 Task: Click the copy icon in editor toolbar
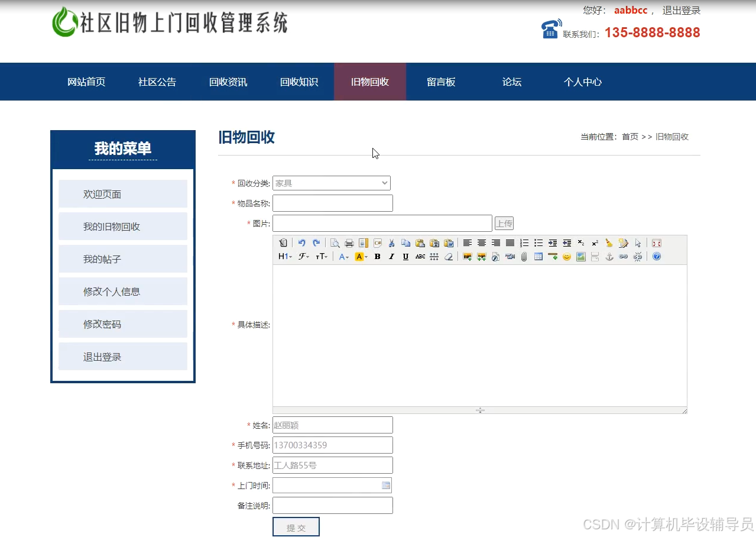(x=405, y=243)
